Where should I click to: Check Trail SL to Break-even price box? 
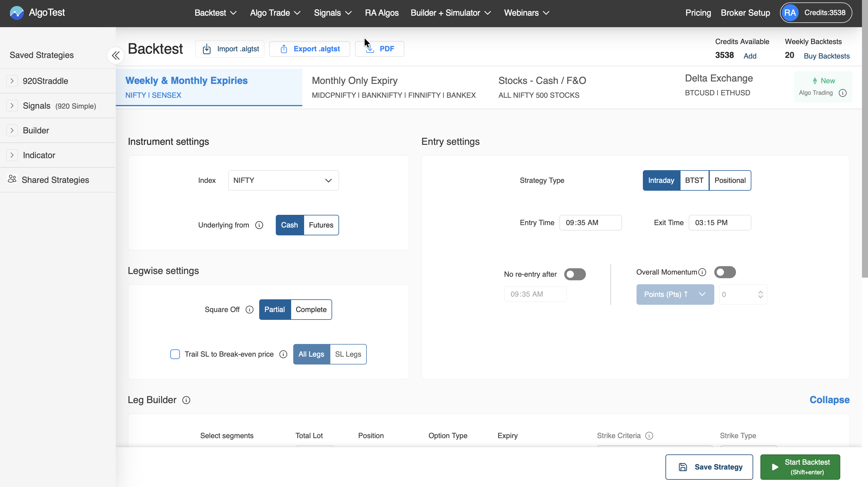pos(175,354)
